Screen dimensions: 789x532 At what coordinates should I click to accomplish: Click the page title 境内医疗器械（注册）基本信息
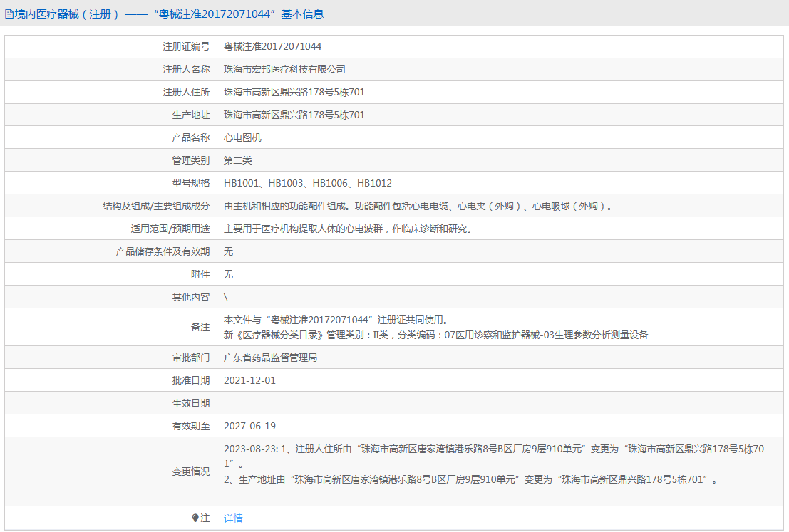click(x=169, y=14)
